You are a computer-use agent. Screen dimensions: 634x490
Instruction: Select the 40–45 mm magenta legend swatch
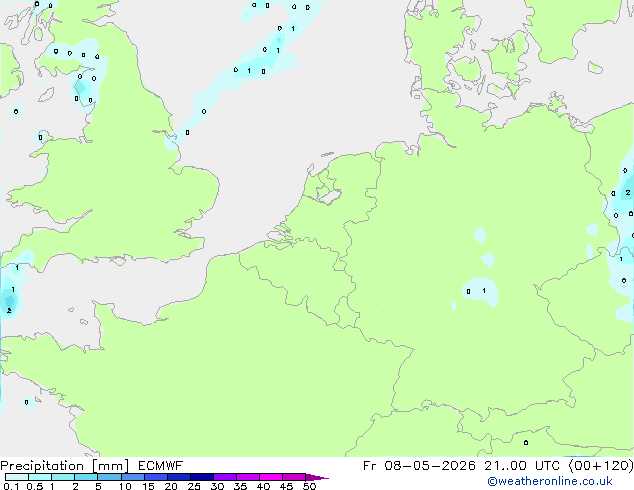point(271,477)
